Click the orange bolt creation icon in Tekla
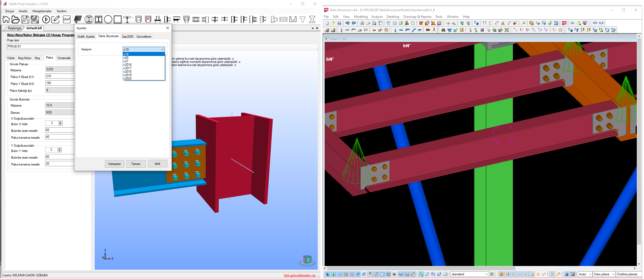This screenshot has height=279, width=644. (x=427, y=30)
